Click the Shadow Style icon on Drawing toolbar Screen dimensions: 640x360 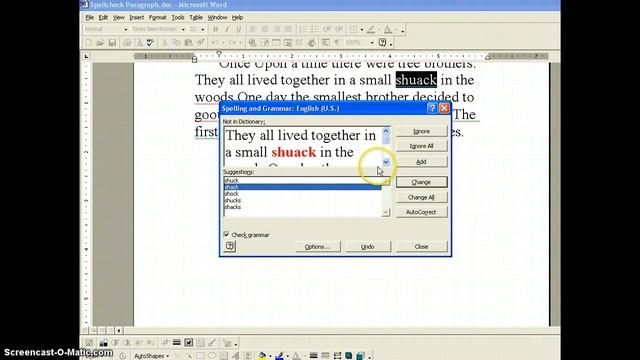click(x=349, y=356)
